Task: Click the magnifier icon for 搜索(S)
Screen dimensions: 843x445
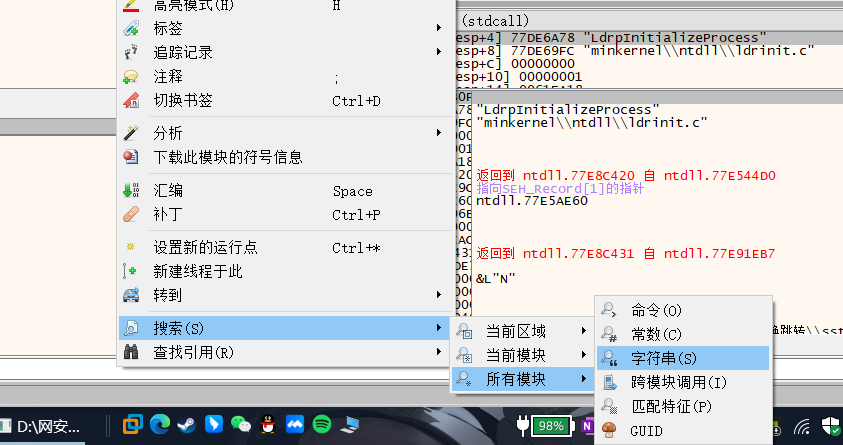Action: tap(131, 328)
